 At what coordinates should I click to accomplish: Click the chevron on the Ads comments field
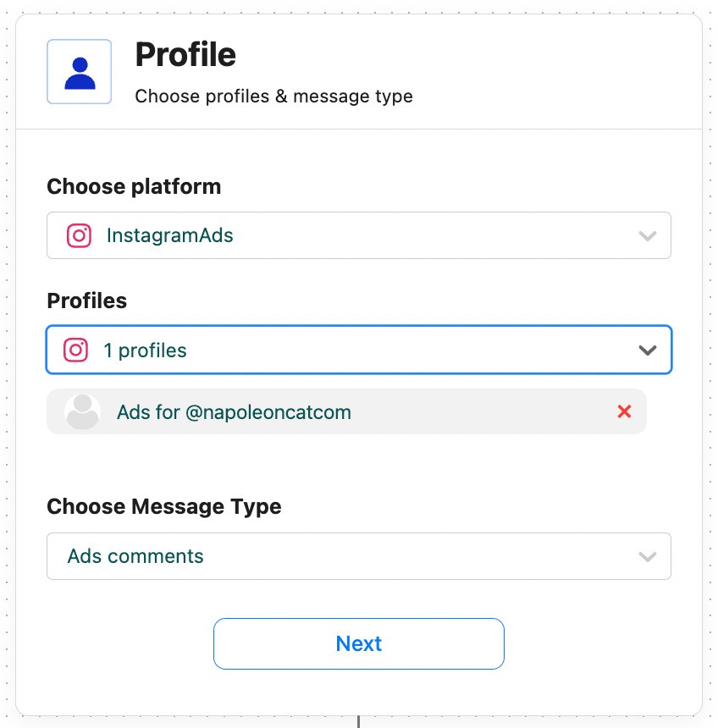(648, 556)
